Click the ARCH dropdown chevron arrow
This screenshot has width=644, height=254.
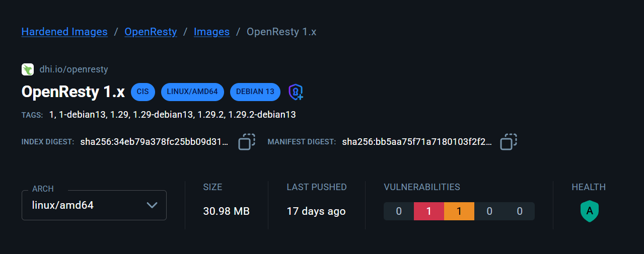(x=152, y=205)
